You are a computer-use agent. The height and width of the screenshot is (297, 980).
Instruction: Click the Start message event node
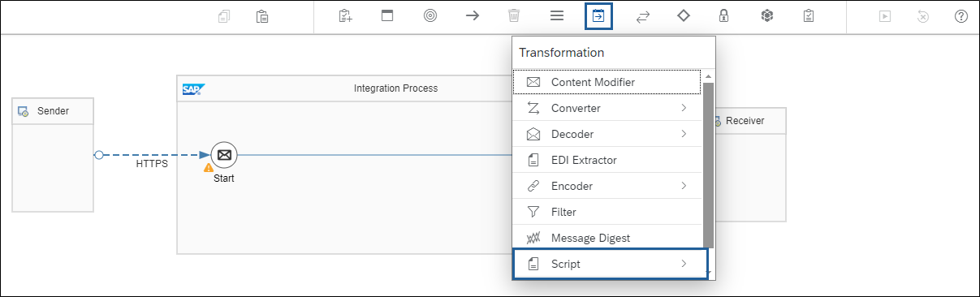tap(224, 154)
